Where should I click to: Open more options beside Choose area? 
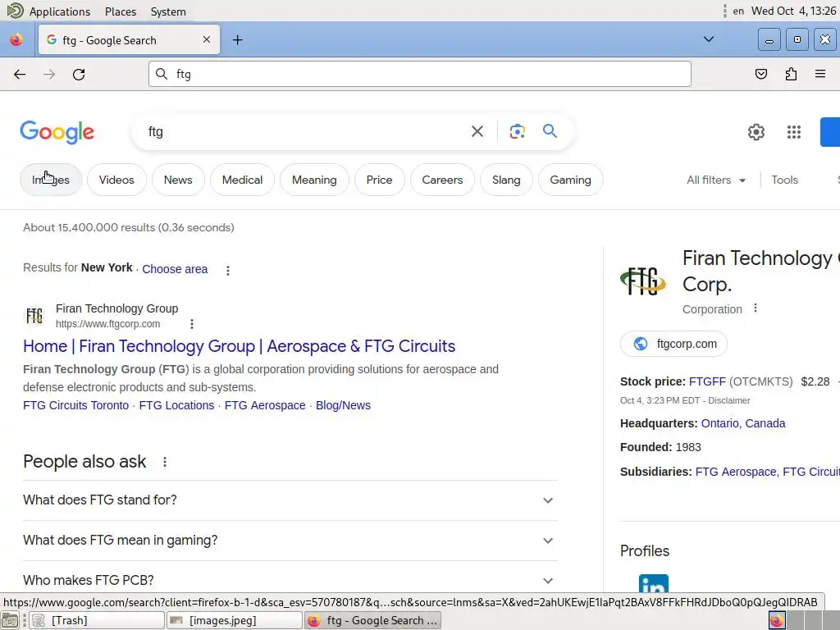click(228, 271)
